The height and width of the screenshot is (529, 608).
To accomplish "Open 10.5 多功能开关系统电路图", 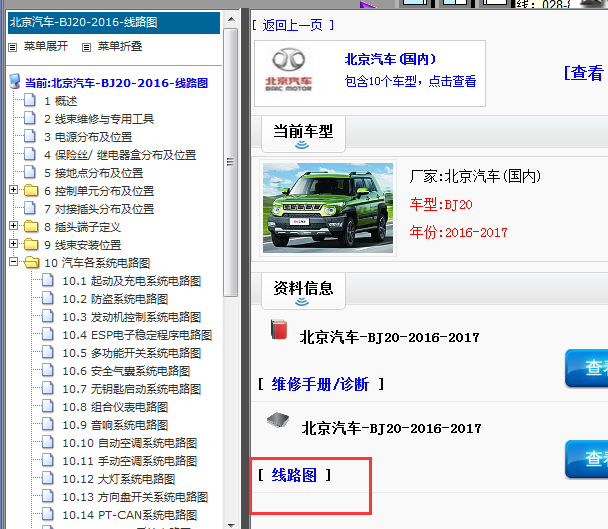I will [x=131, y=353].
